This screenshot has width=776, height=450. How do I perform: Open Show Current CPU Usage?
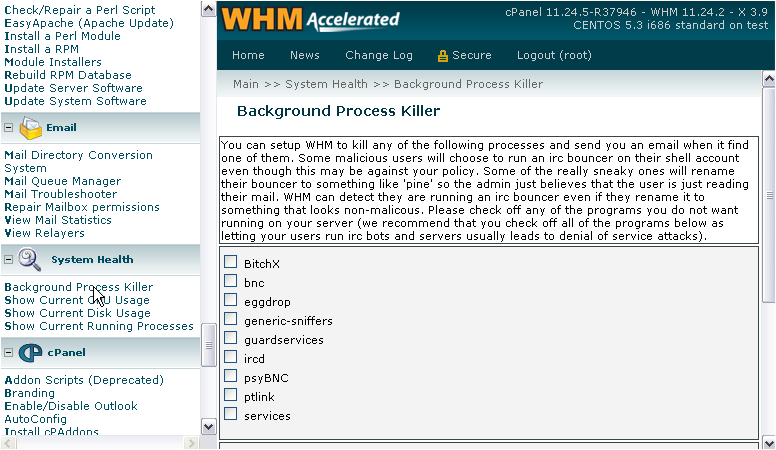coord(77,300)
